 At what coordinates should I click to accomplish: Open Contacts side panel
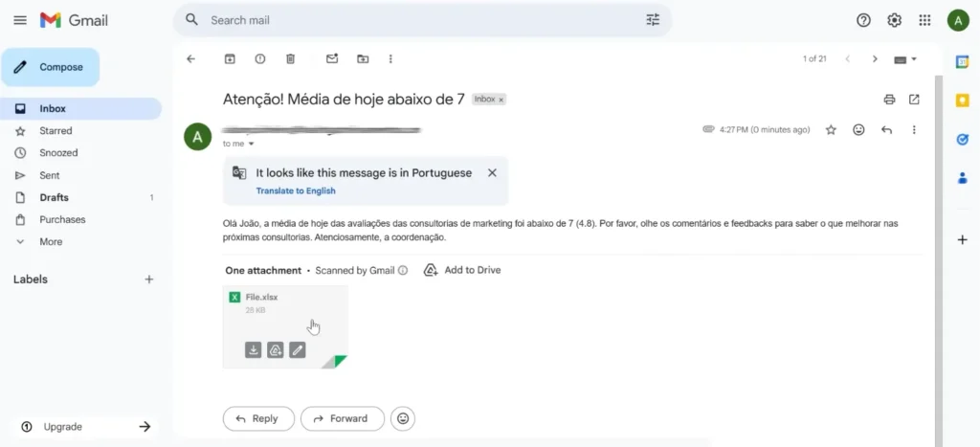click(963, 179)
